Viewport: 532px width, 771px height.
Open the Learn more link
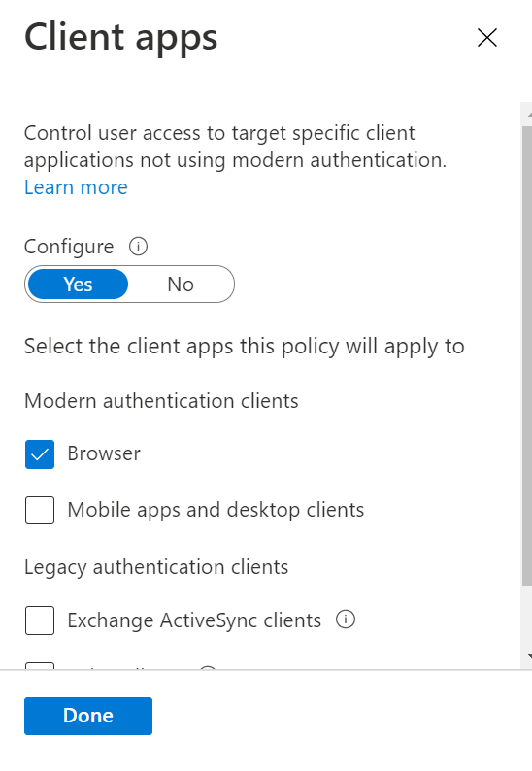pyautogui.click(x=76, y=187)
